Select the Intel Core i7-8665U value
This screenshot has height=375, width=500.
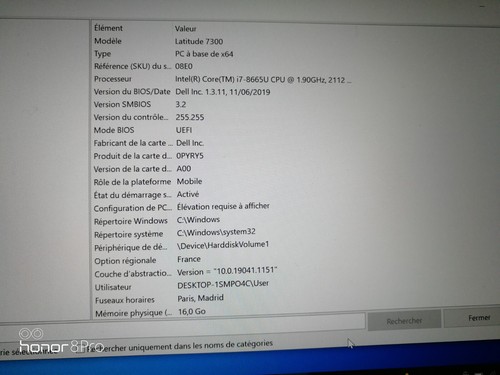263,80
